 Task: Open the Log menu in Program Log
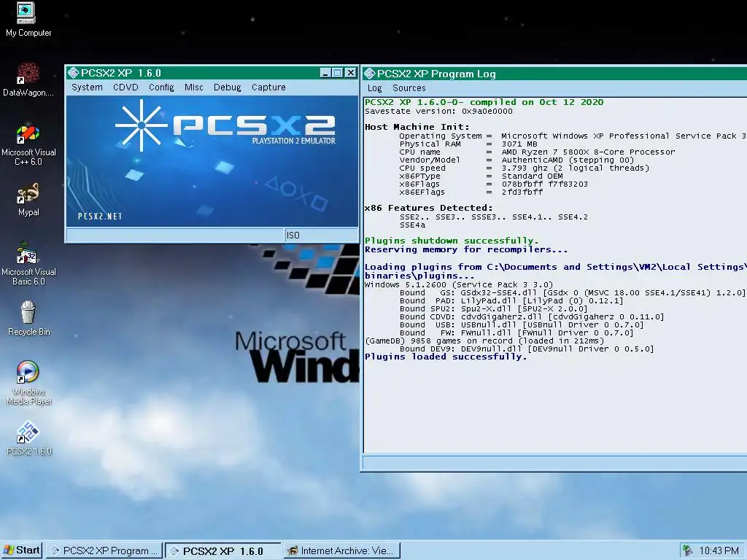point(374,88)
